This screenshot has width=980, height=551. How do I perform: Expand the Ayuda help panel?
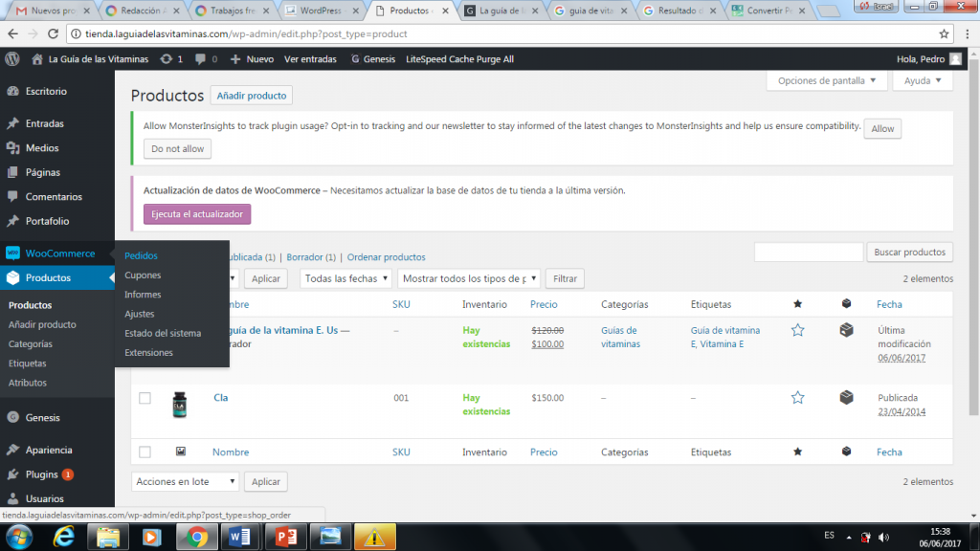tap(924, 80)
